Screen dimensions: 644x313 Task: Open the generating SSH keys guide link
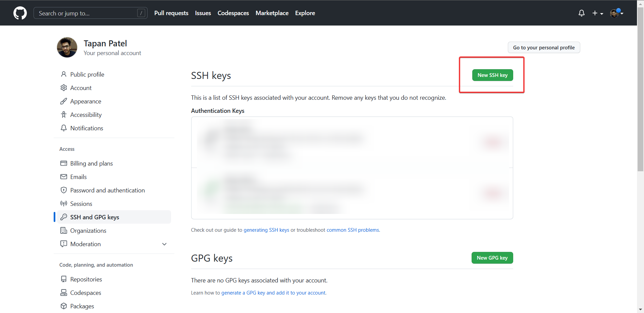(266, 230)
